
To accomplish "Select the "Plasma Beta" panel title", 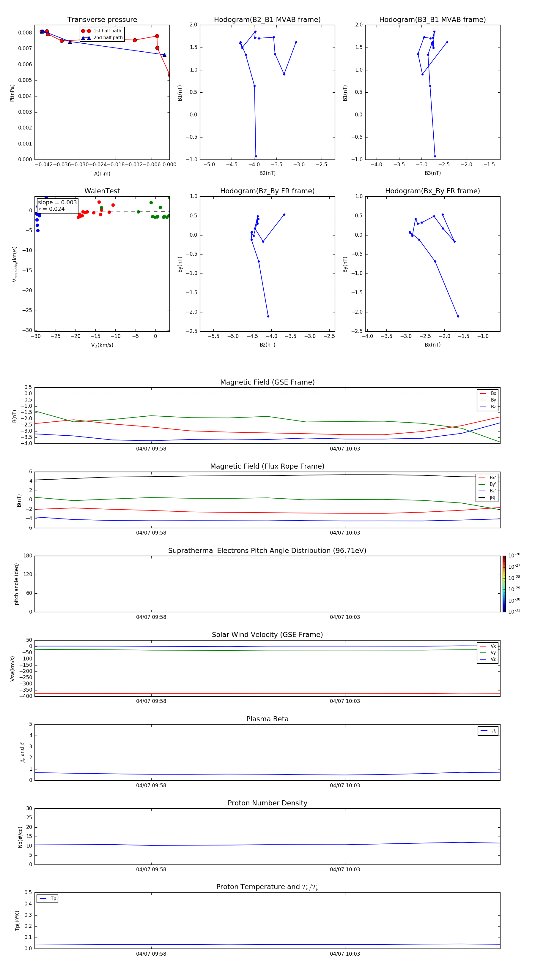I will tap(267, 719).
